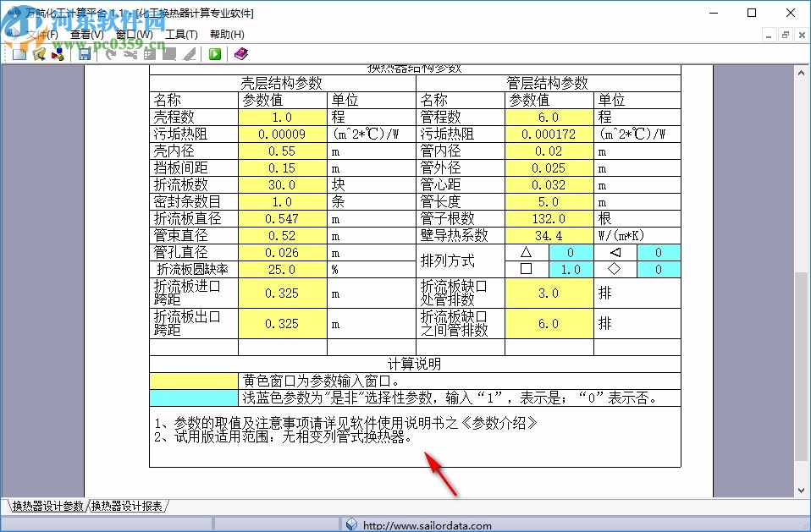Open the http://www.sailordata.com link
This screenshot has width=811, height=532.
(428, 526)
